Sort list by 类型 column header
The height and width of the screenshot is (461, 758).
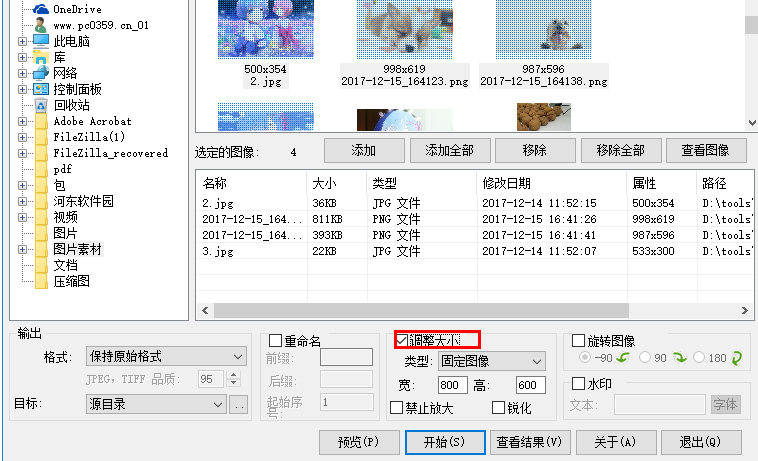[422, 183]
